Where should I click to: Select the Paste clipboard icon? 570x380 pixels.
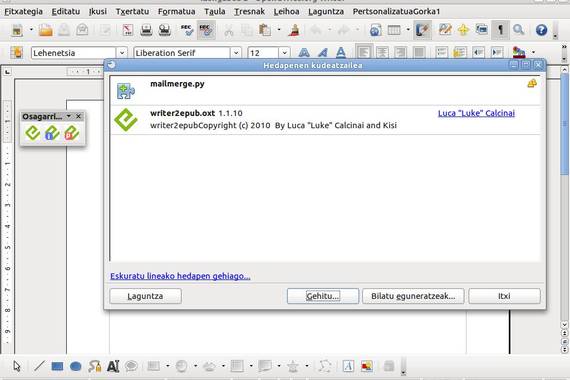point(265,30)
